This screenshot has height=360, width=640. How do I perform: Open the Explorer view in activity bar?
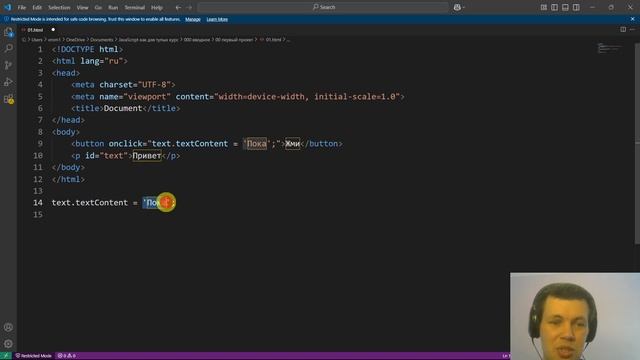click(x=8, y=32)
